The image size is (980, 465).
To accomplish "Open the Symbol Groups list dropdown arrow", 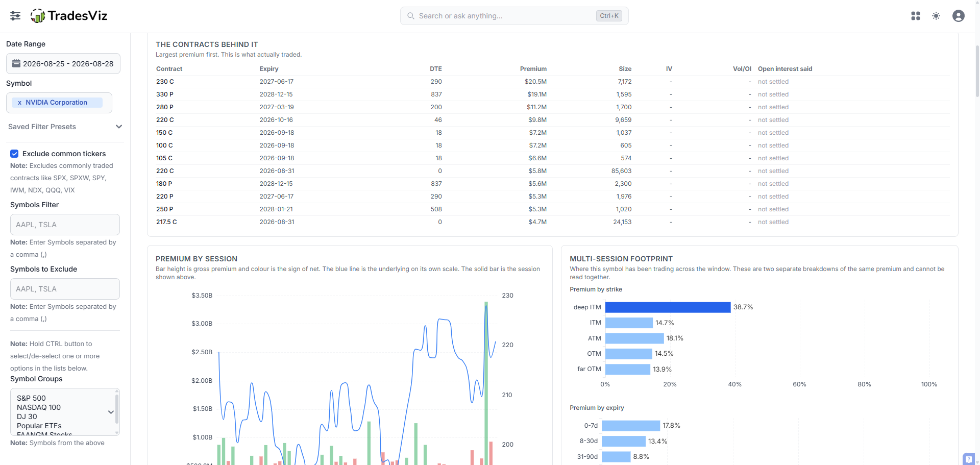I will (x=111, y=412).
